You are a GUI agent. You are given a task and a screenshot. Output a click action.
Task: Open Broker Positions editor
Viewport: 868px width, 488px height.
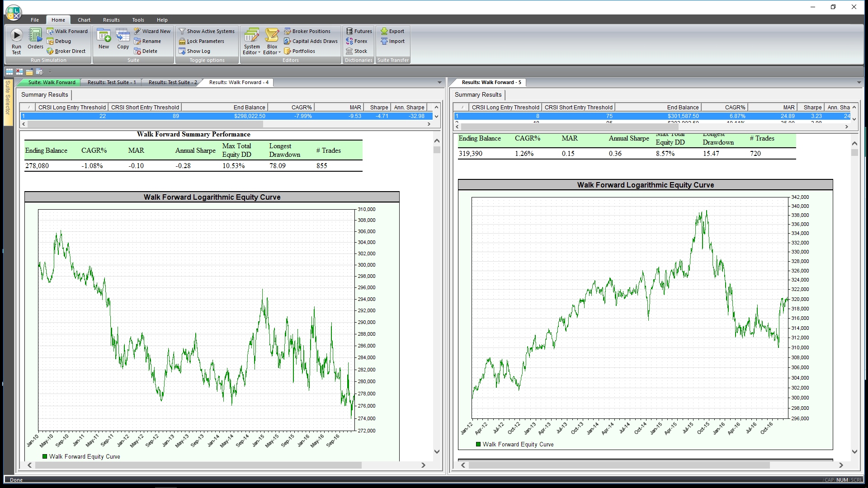coord(307,31)
